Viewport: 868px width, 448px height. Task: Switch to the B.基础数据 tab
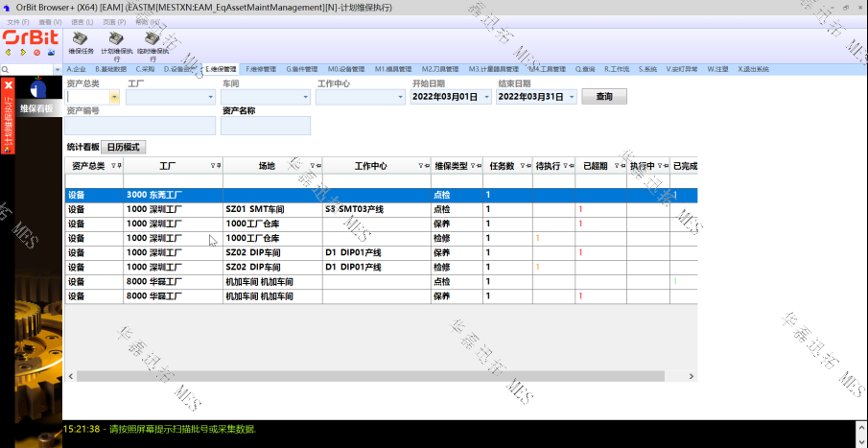click(x=110, y=69)
